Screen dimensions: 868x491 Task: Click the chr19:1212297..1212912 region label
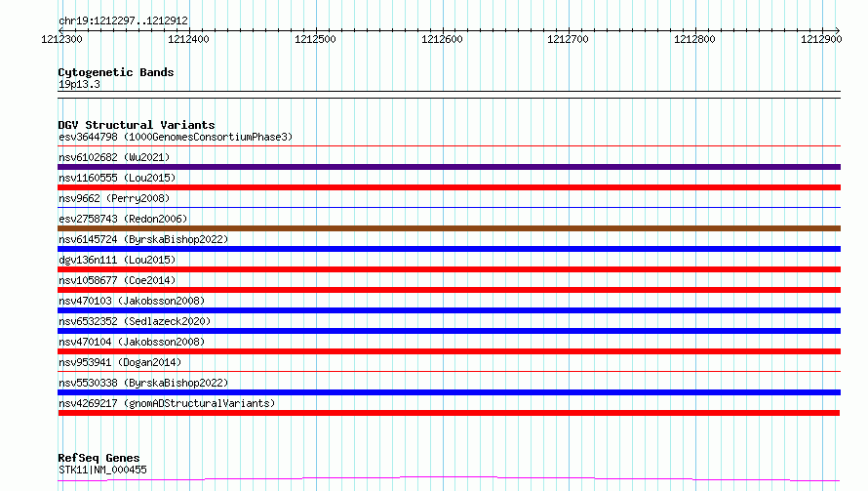coord(123,20)
